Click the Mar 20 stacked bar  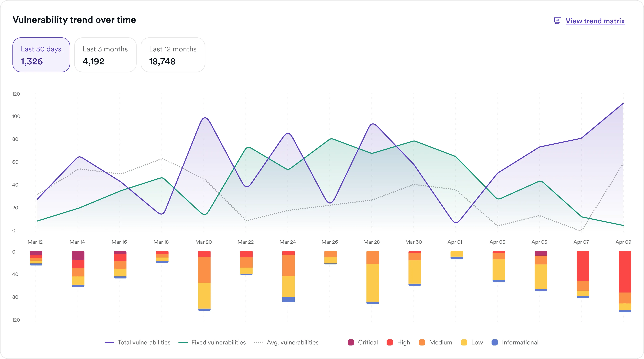coord(204,281)
